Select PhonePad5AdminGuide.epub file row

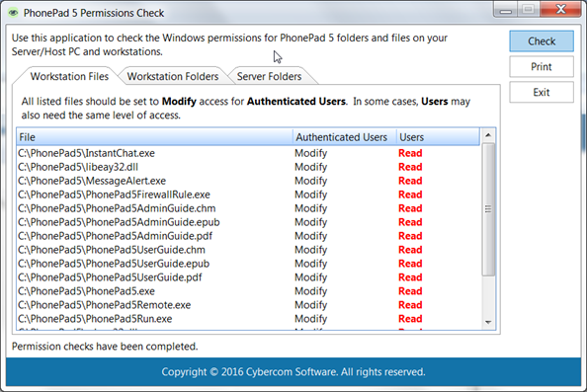pyautogui.click(x=248, y=222)
